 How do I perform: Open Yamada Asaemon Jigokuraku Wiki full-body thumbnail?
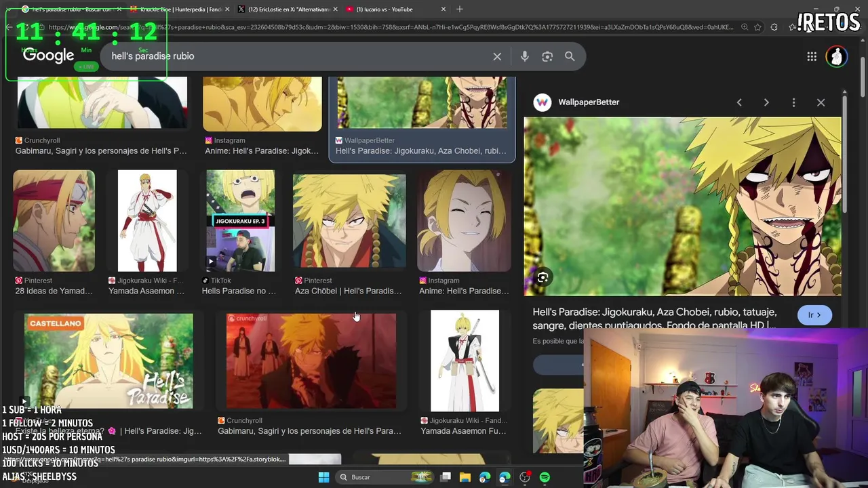click(x=147, y=221)
